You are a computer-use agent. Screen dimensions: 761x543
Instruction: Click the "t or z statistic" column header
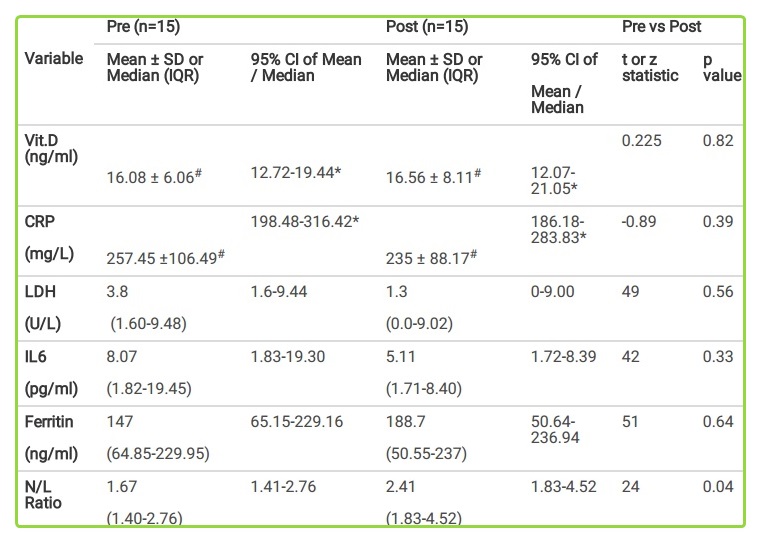tap(649, 67)
